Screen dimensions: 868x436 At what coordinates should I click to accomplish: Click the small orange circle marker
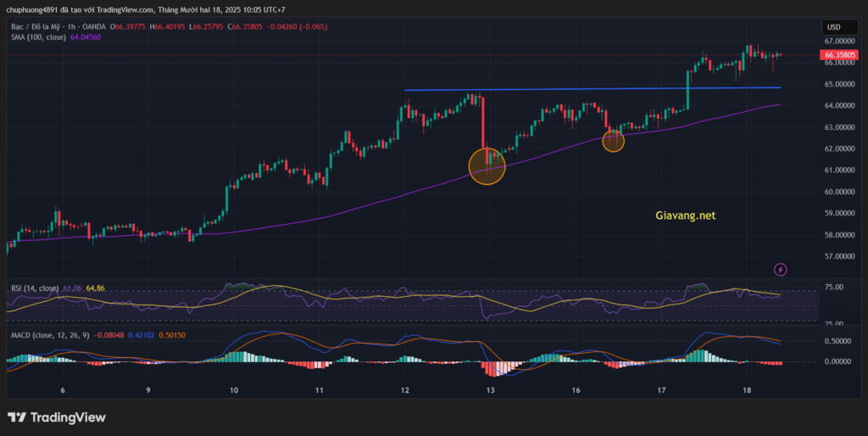(x=614, y=141)
